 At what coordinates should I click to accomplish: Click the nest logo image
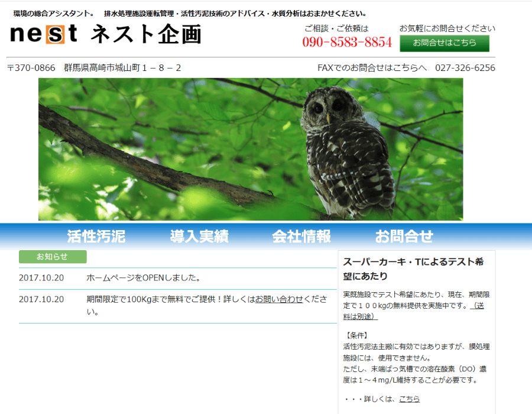44,35
